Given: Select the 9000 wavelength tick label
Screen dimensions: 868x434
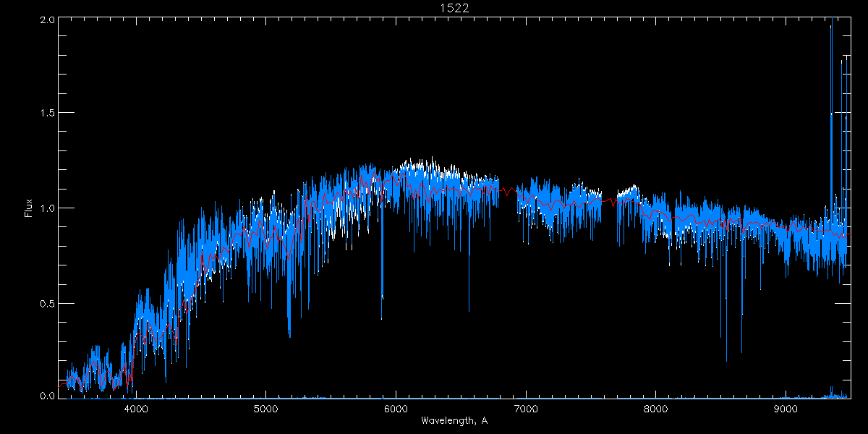Looking at the screenshot, I should [x=786, y=407].
